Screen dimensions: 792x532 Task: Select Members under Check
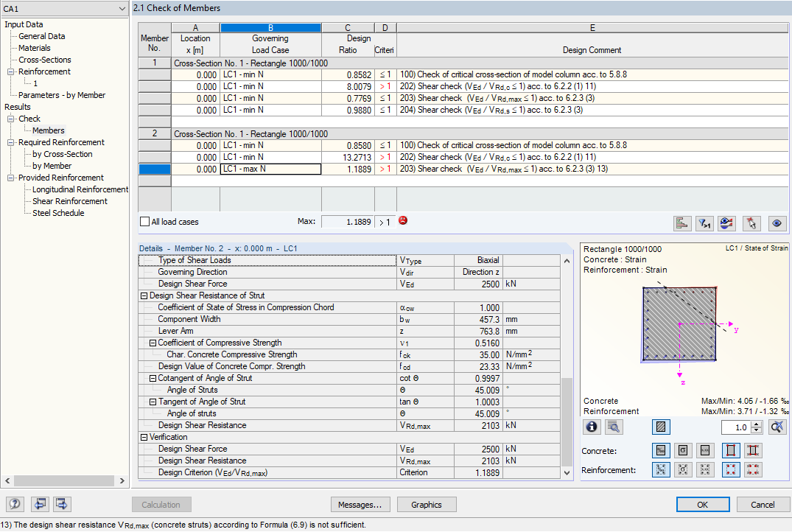[48, 130]
